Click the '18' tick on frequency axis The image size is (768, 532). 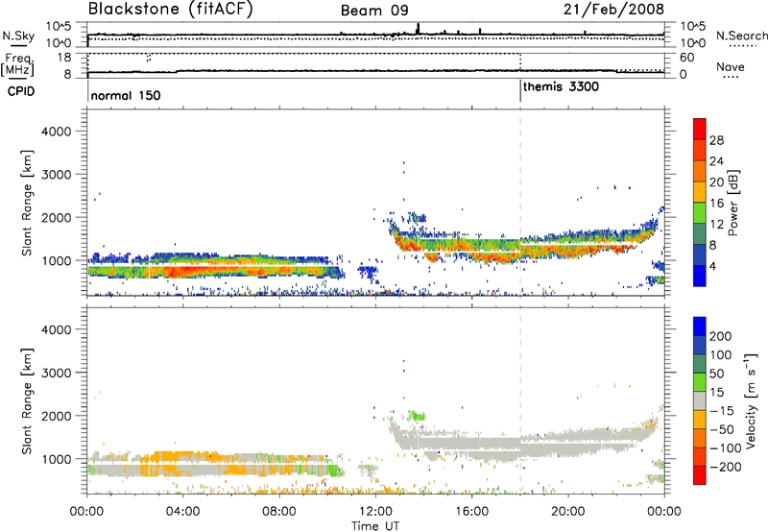tap(64, 57)
